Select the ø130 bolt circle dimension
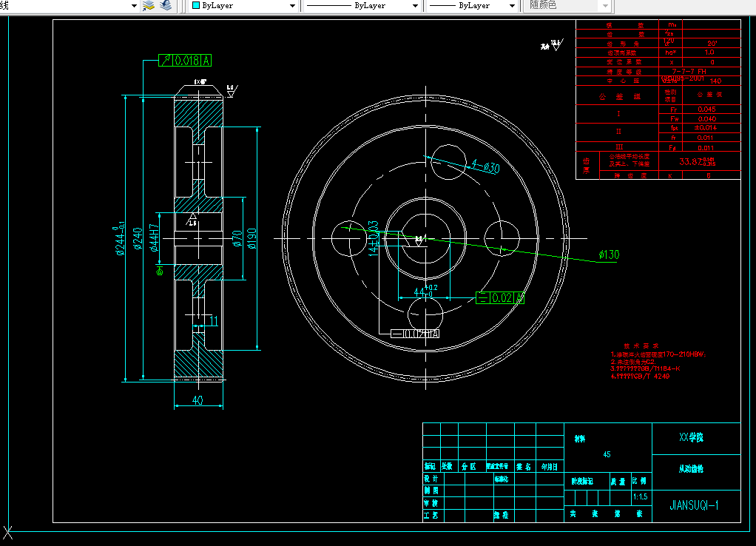Viewport: 756px width, 546px height. coord(609,255)
